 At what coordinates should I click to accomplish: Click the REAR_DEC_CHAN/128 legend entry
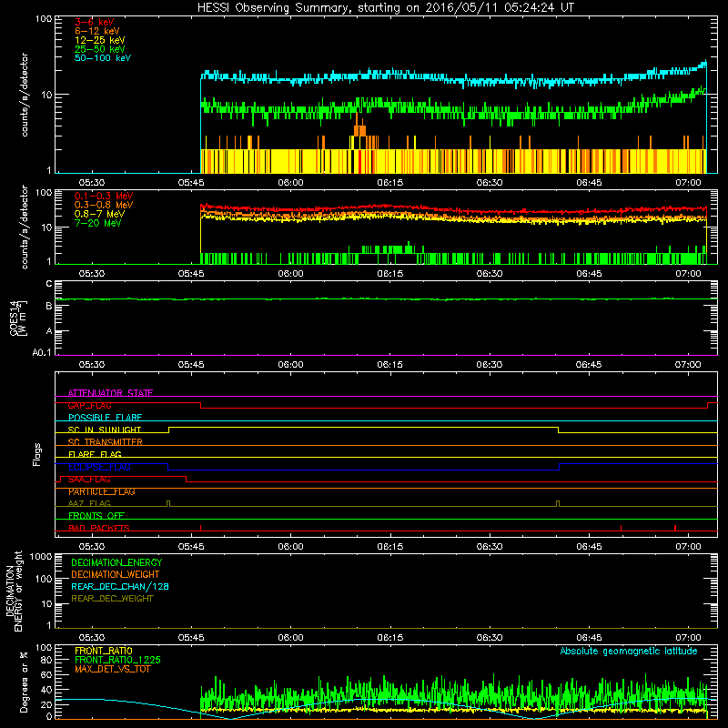pos(120,586)
